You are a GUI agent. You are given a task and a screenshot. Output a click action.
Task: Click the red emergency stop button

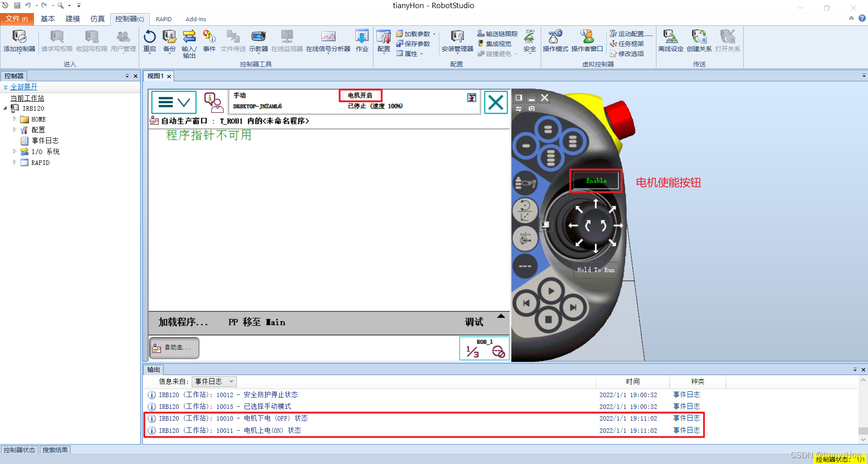[x=621, y=119]
